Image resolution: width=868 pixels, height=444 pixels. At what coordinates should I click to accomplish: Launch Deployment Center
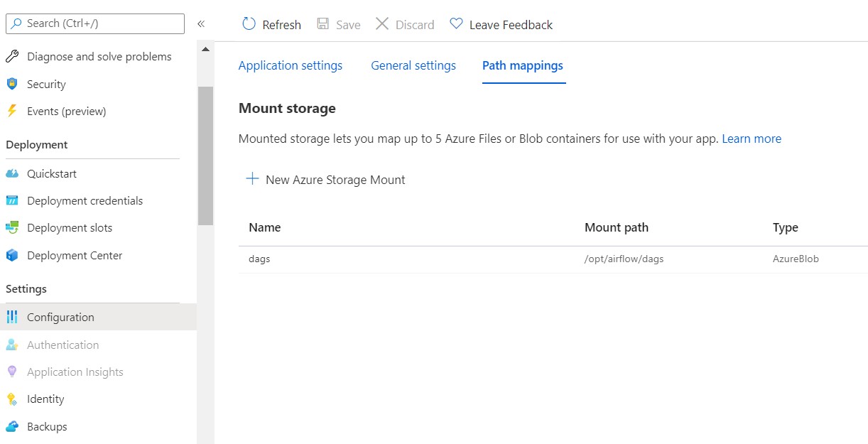pos(75,255)
